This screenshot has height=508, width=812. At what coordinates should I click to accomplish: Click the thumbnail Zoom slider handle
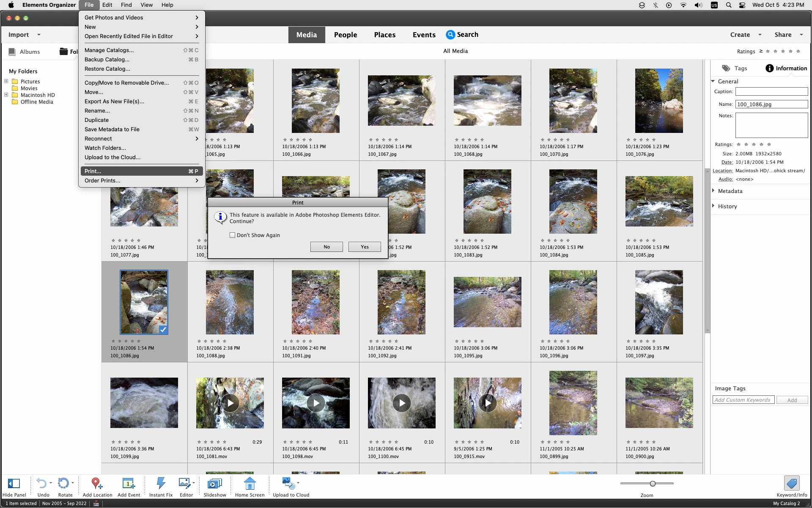click(x=653, y=483)
